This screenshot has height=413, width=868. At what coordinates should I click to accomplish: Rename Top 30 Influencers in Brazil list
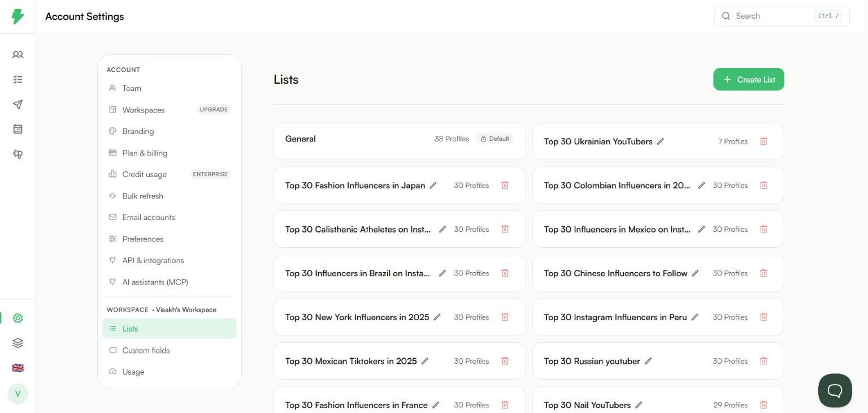click(442, 273)
